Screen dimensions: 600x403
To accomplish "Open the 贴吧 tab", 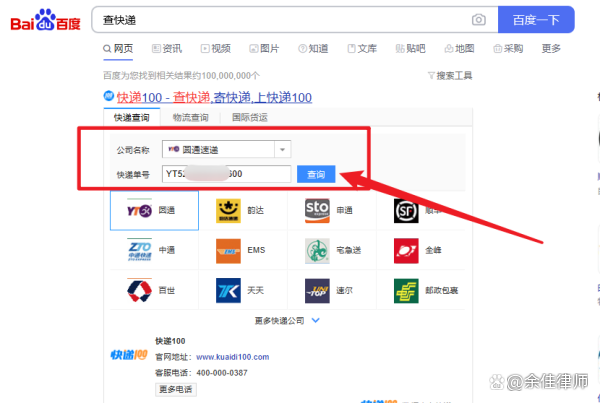I will [x=411, y=49].
